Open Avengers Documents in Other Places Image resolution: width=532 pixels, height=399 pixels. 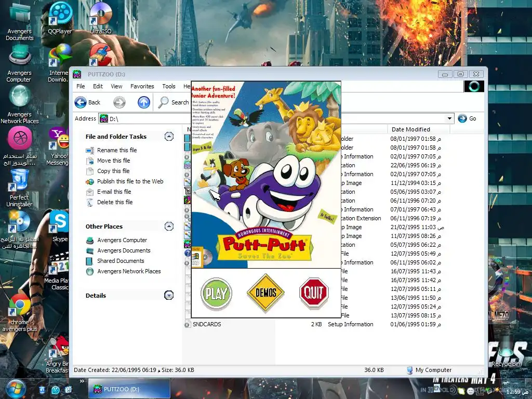[124, 250]
